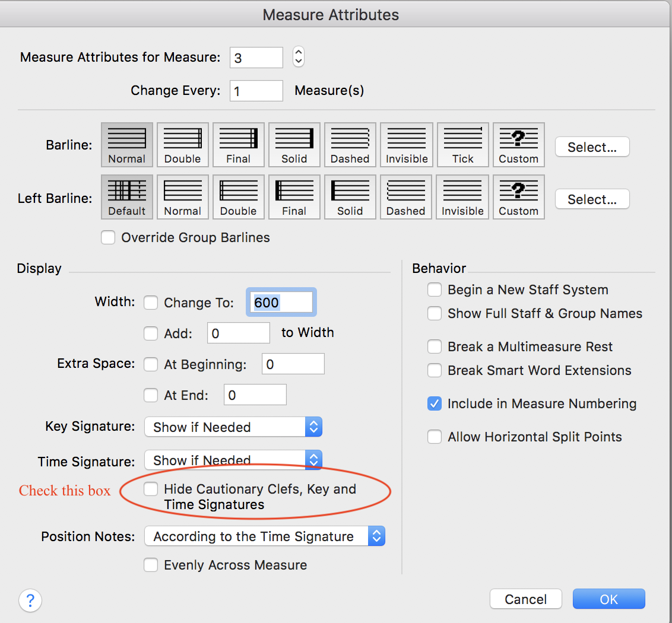Open help with the question mark button
This screenshot has width=672, height=623.
pyautogui.click(x=30, y=600)
